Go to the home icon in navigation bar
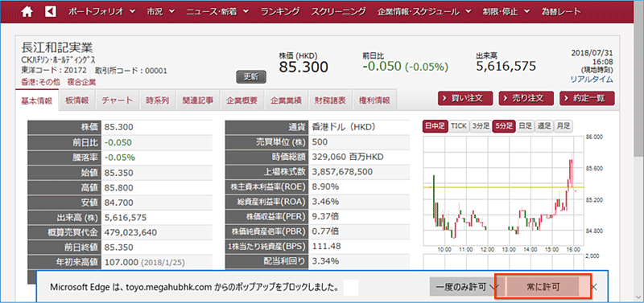 (27, 11)
